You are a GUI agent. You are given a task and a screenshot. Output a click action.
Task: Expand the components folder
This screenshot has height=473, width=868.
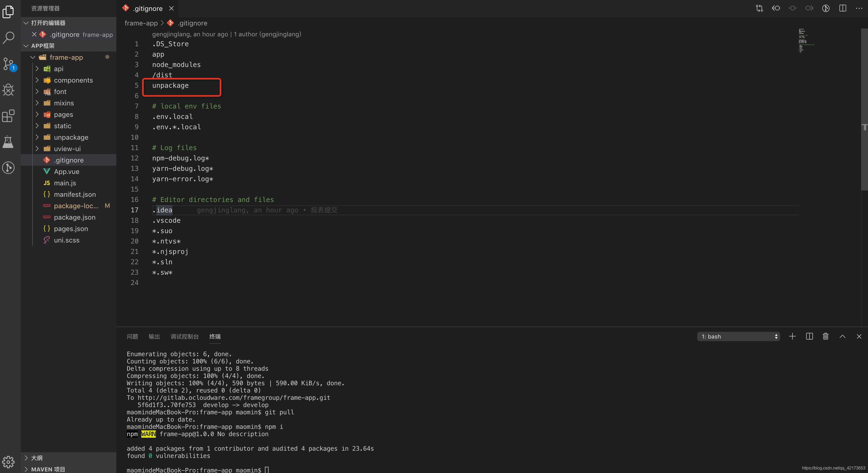(x=37, y=80)
